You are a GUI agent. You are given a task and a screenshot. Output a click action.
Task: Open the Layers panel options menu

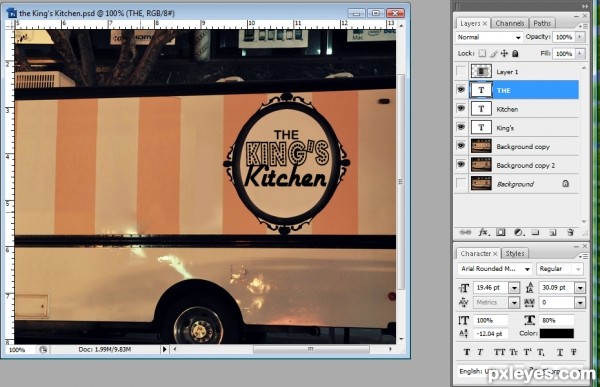point(583,26)
